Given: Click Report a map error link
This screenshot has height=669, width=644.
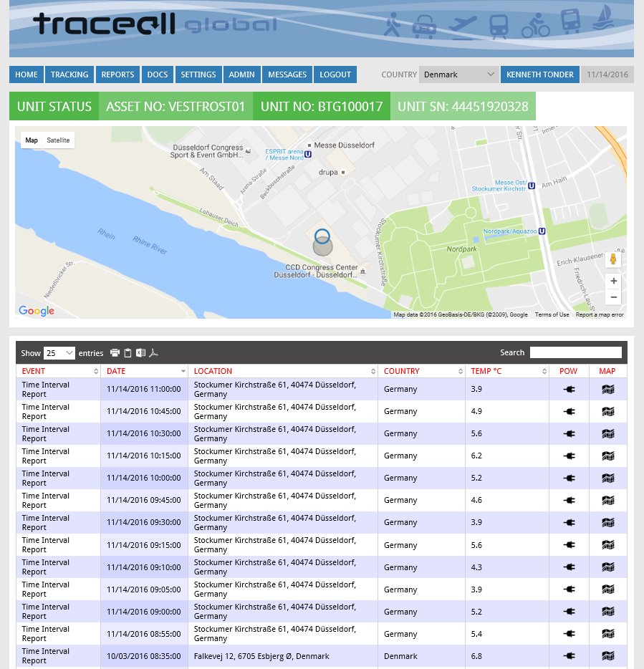Looking at the screenshot, I should pyautogui.click(x=600, y=314).
